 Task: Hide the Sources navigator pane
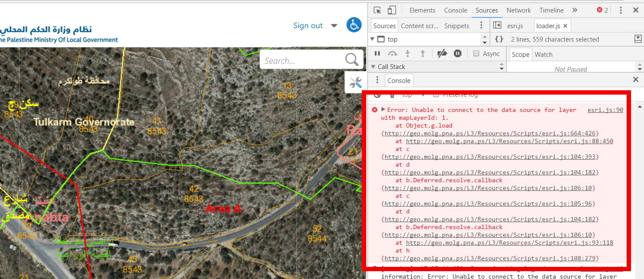click(498, 26)
